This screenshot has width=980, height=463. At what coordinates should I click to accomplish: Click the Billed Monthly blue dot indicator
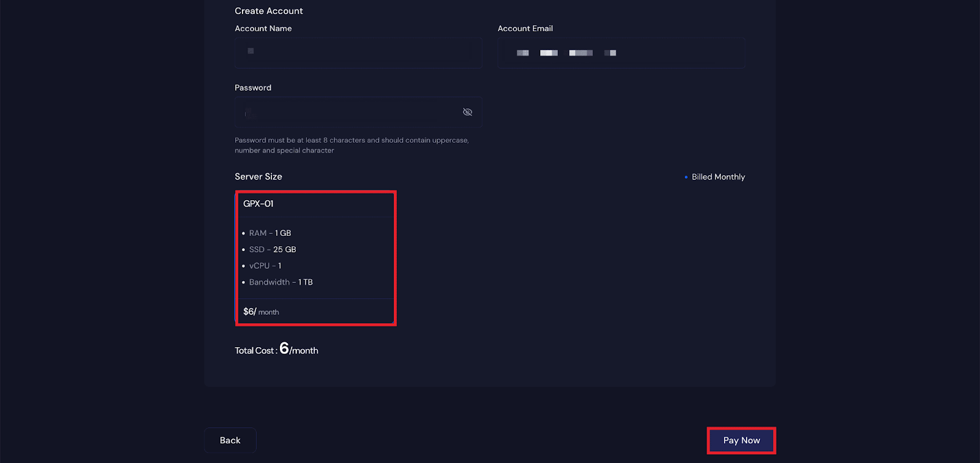point(686,177)
